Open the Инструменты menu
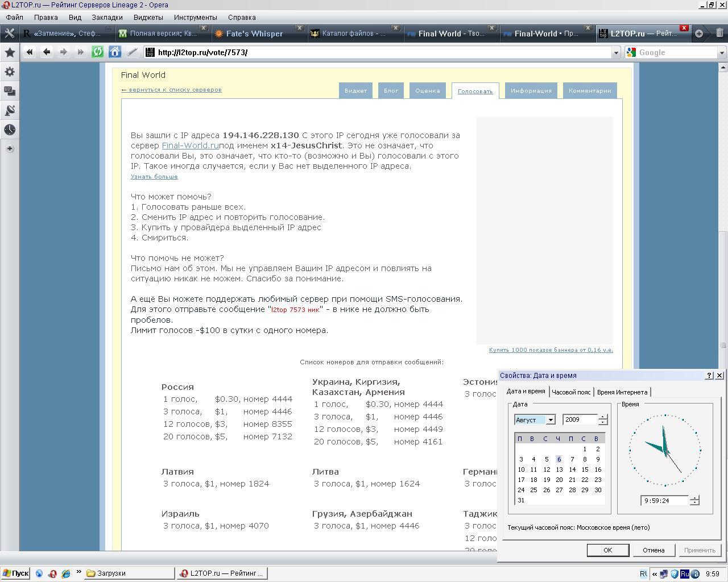728x582 pixels. pos(196,18)
